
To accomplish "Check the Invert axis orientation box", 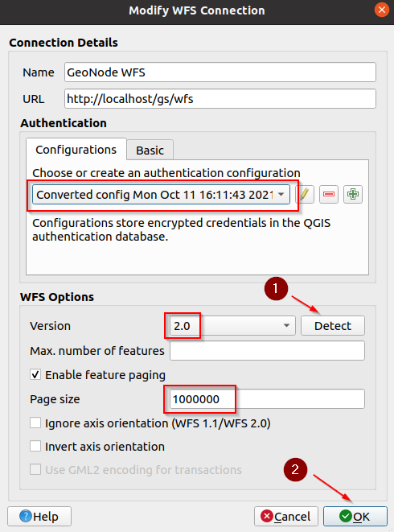I will pos(35,446).
